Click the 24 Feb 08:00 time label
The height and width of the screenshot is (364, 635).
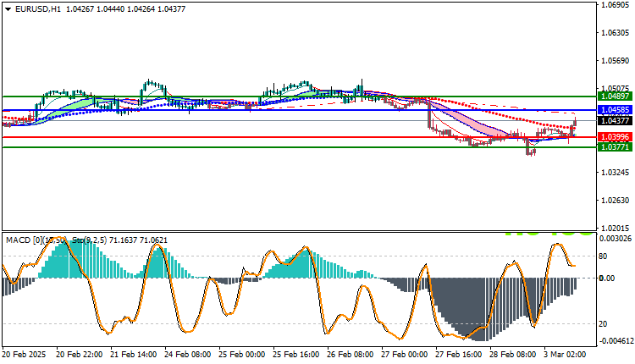(187, 355)
